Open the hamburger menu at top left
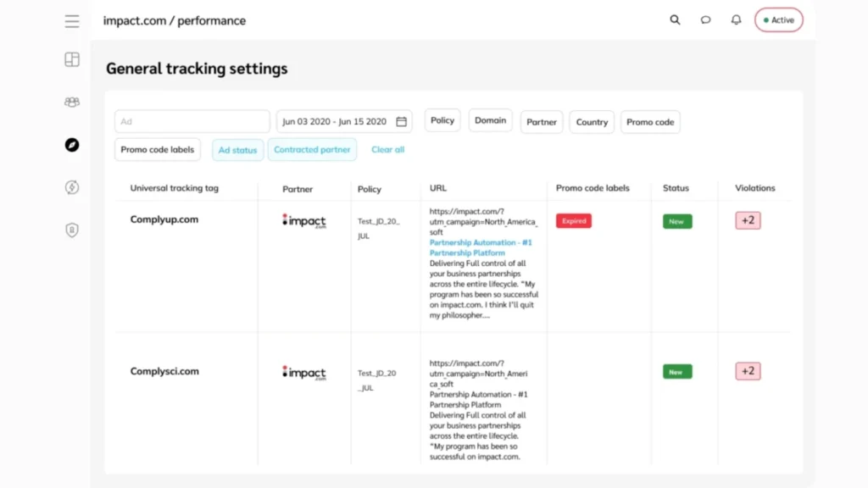This screenshot has height=488, width=868. (72, 21)
